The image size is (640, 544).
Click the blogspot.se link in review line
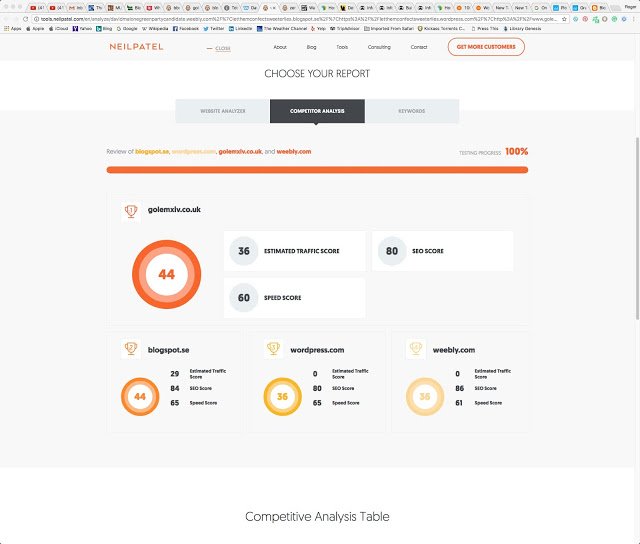pyautogui.click(x=152, y=151)
